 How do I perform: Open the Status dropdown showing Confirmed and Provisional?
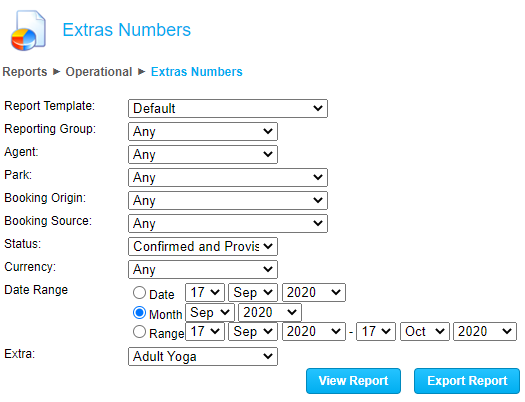click(x=203, y=246)
